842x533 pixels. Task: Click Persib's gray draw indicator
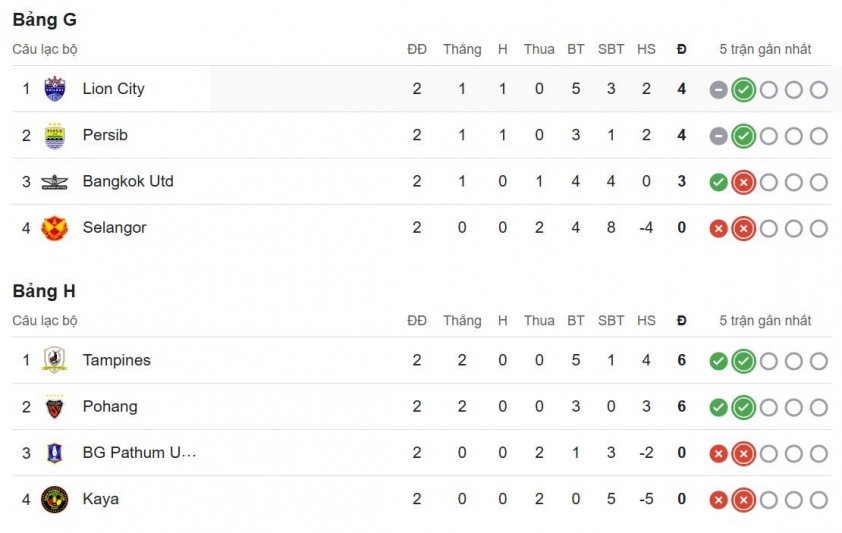coord(718,136)
